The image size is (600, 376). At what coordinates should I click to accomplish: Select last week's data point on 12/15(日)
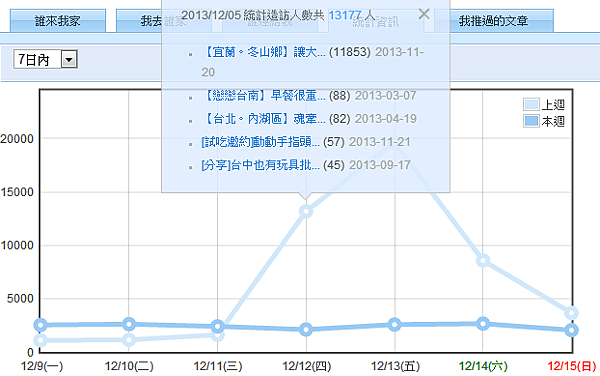[x=571, y=313]
